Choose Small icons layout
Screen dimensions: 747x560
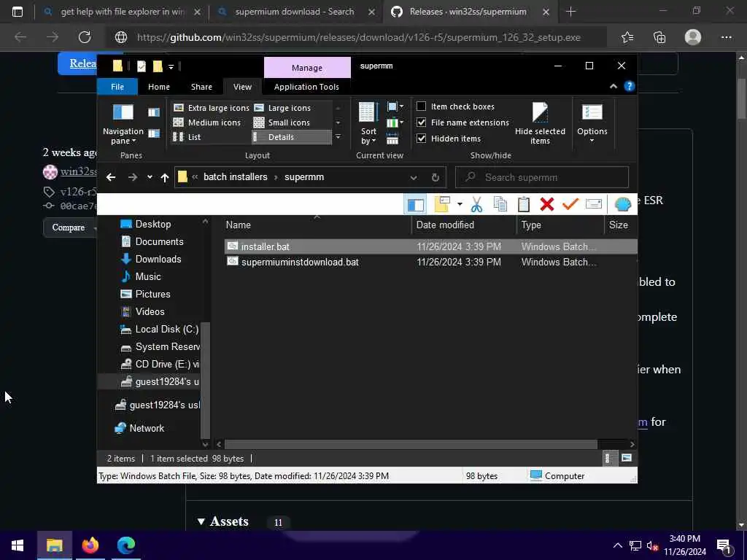[x=282, y=122]
